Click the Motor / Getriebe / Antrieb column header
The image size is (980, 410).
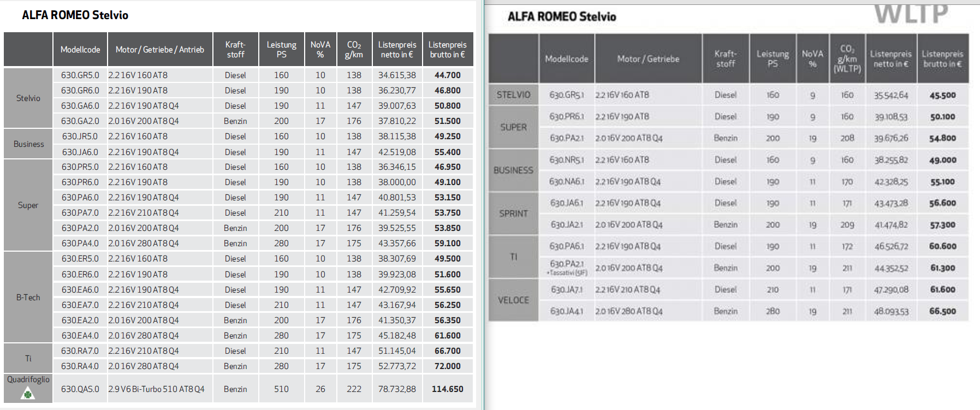160,49
